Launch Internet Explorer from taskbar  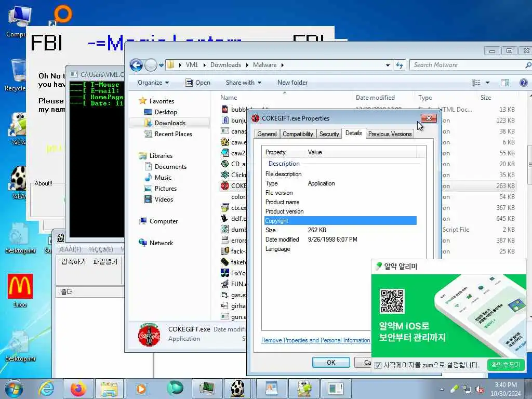(x=46, y=389)
